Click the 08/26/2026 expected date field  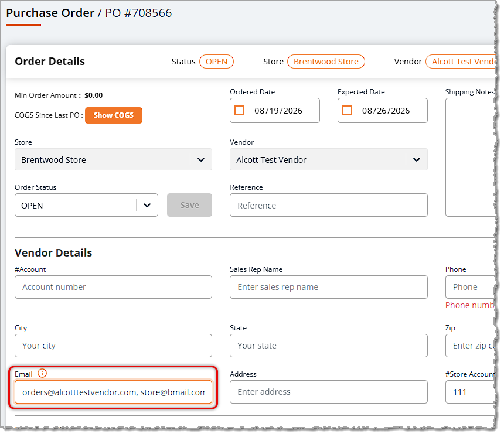(x=383, y=111)
